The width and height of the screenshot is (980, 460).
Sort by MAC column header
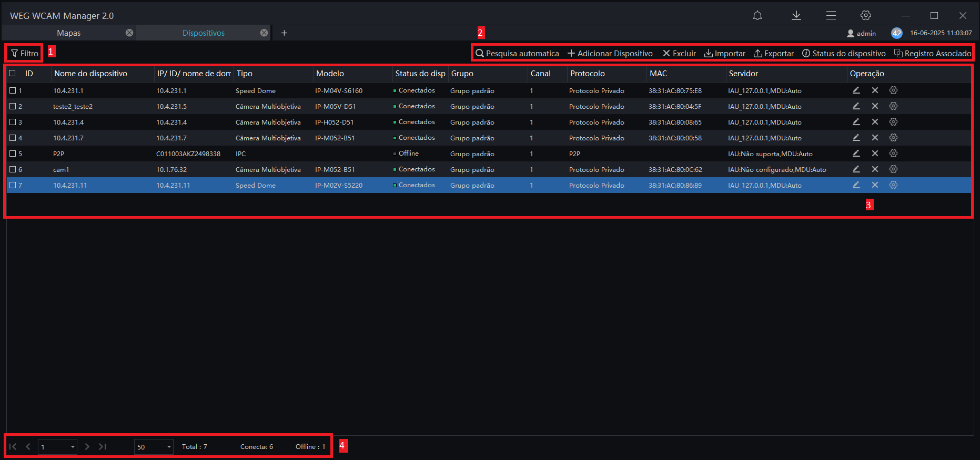pos(686,74)
